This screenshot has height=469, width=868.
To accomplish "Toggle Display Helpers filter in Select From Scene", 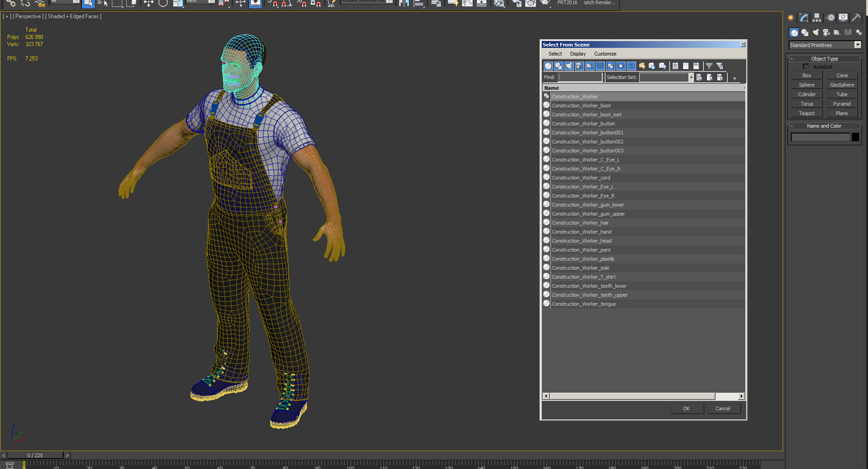I will click(x=589, y=66).
